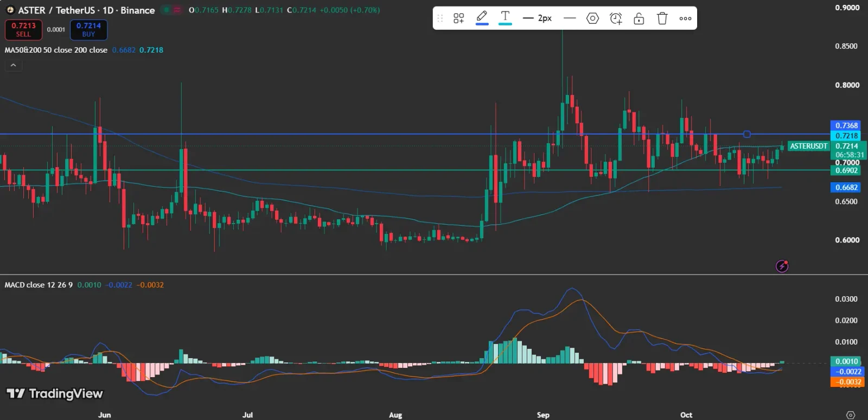The height and width of the screenshot is (420, 868).
Task: Open more options in drawing toolbar
Action: (x=685, y=18)
